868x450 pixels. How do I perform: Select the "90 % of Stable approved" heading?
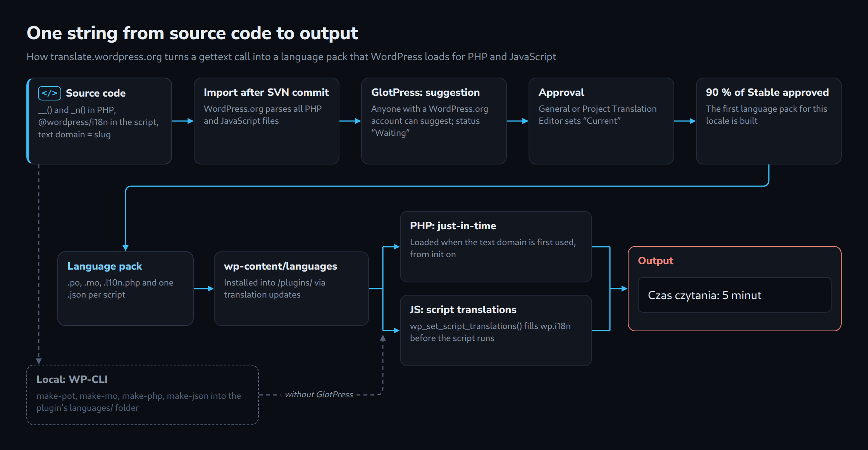767,92
